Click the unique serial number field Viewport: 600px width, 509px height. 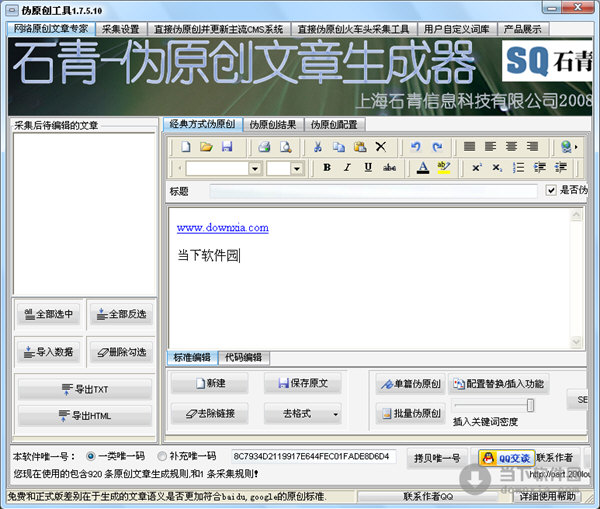coord(313,456)
